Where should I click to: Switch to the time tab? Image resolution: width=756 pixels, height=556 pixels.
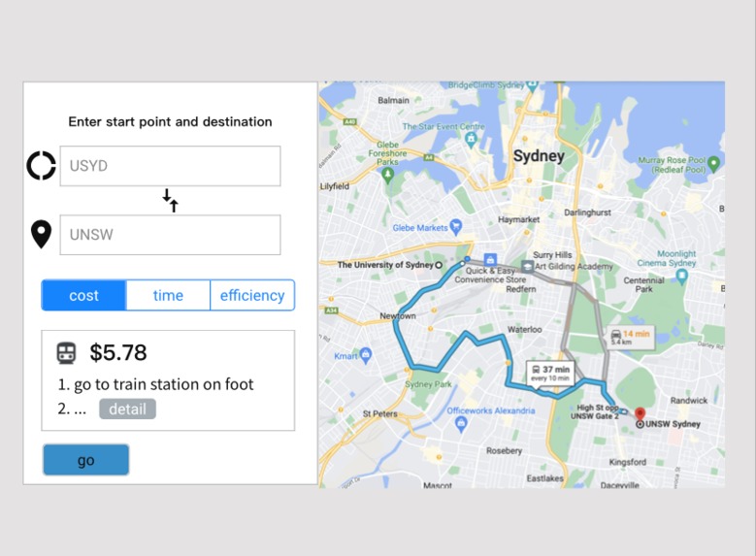pos(168,295)
